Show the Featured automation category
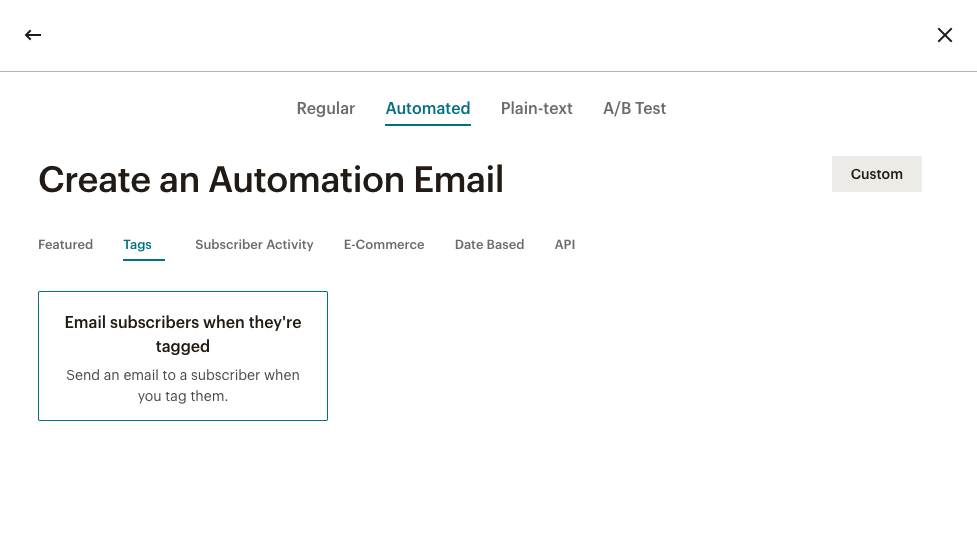The width and height of the screenshot is (977, 553). pyautogui.click(x=65, y=245)
